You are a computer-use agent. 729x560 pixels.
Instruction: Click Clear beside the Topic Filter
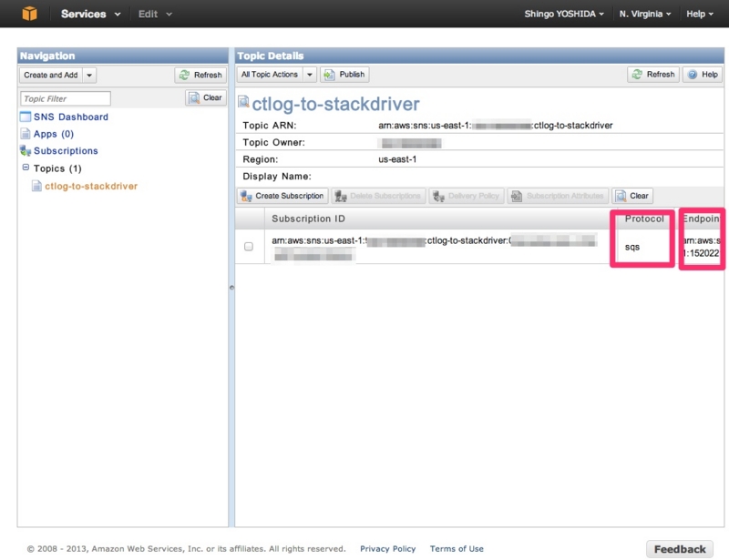(206, 97)
